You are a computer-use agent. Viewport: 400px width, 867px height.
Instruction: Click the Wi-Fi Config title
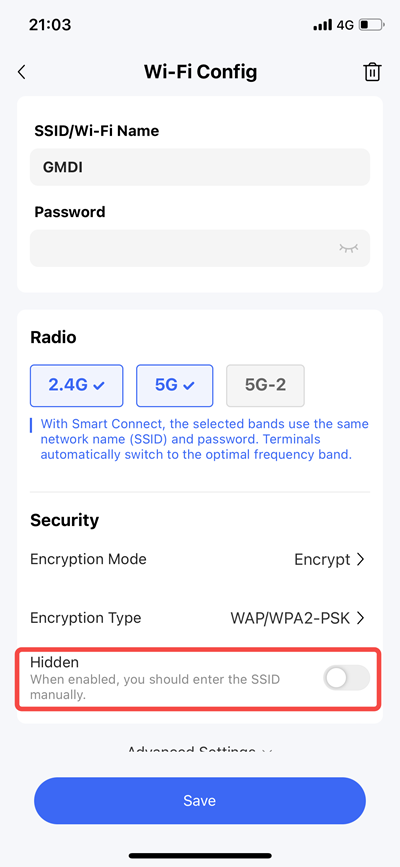pos(200,72)
